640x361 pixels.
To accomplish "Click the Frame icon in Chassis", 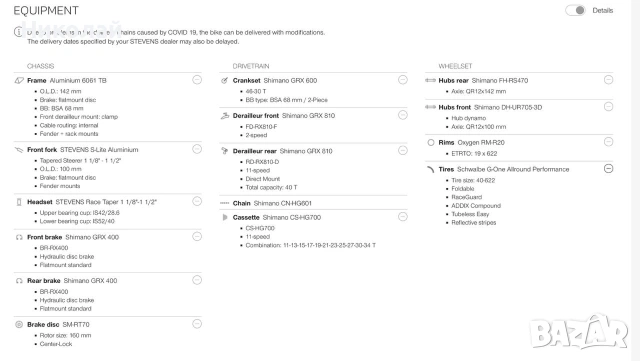I will [x=19, y=80].
